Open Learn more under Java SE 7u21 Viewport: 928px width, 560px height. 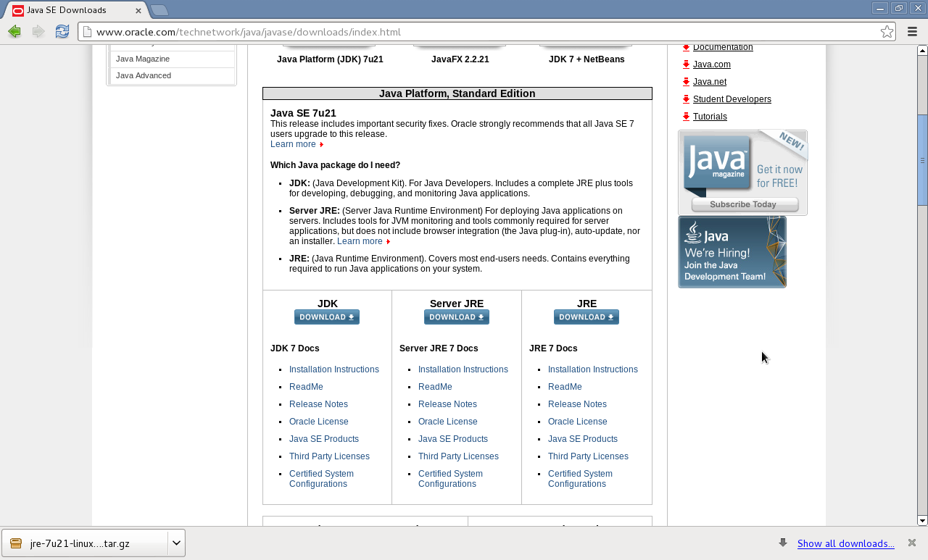pos(293,144)
